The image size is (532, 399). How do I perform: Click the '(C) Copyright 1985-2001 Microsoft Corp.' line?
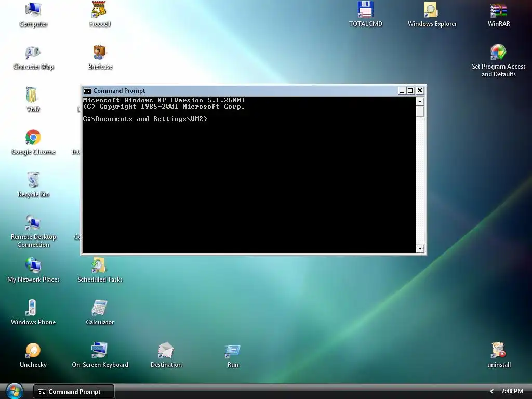coord(164,106)
